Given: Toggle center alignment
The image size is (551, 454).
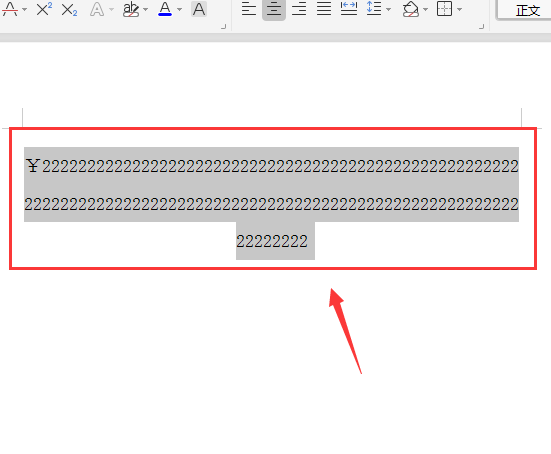Looking at the screenshot, I should pos(274,9).
